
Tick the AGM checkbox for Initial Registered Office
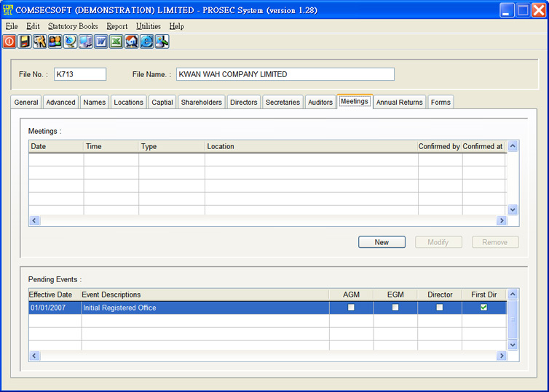pyautogui.click(x=352, y=308)
